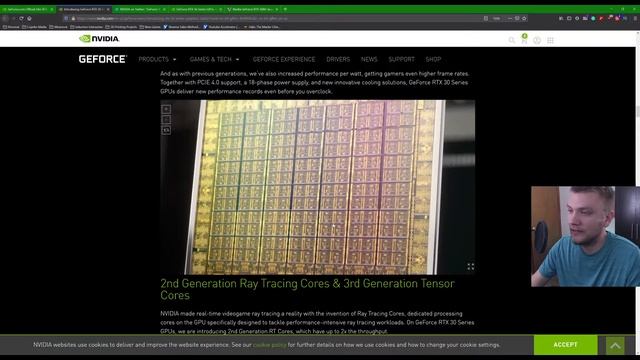Open the NEWS section
640x360 pixels.
[x=369, y=60]
